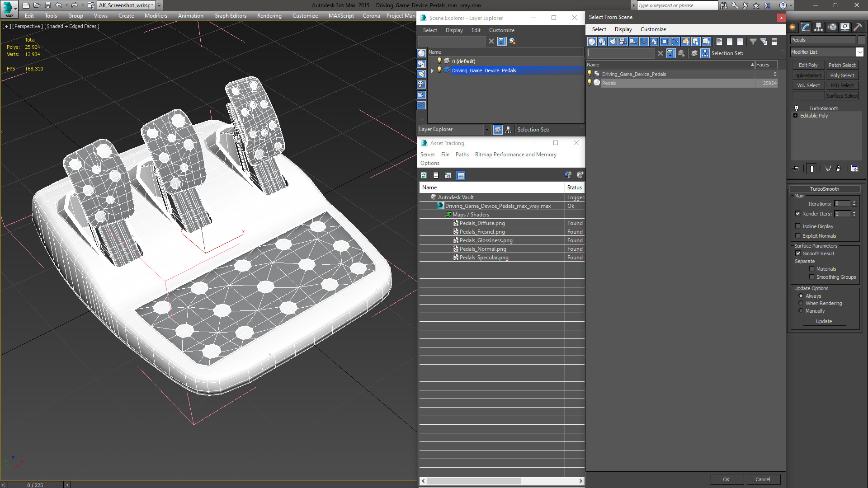Click the Display Cameras filter icon
The height and width of the screenshot is (488, 868).
coord(623,42)
